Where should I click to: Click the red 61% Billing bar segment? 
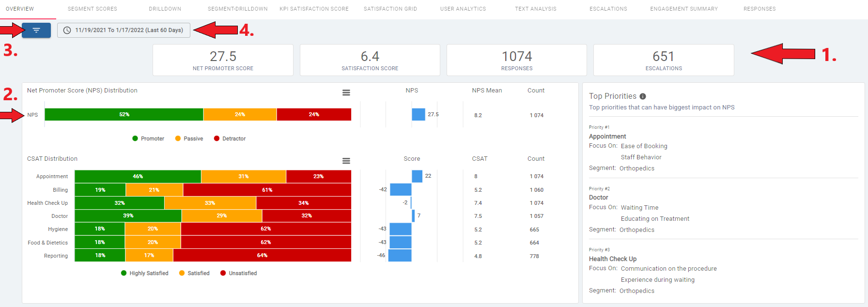(267, 190)
